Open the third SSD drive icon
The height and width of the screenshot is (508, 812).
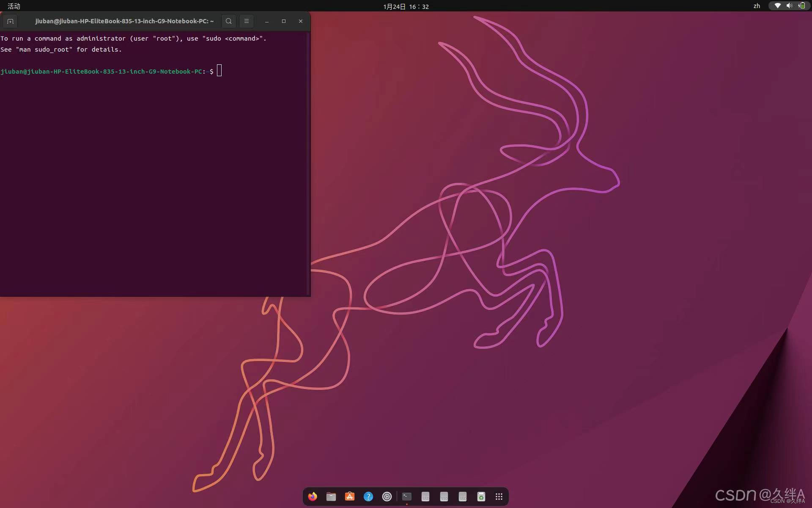(463, 497)
